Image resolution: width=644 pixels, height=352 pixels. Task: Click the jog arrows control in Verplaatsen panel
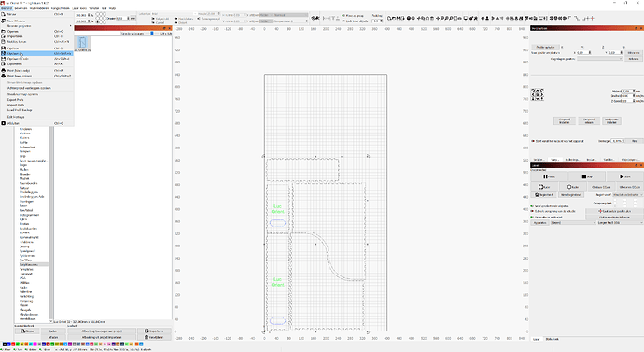[x=538, y=94]
